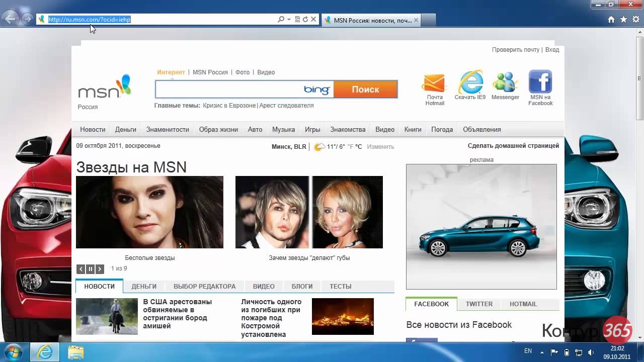The width and height of the screenshot is (644, 362).
Task: Open a new tab with the blank tab button
Action: [428, 20]
